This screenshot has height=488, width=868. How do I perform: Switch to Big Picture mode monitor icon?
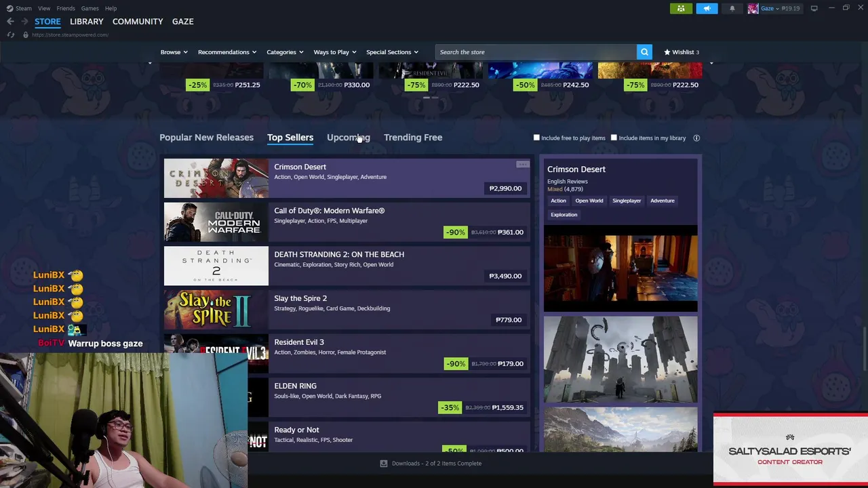point(814,8)
